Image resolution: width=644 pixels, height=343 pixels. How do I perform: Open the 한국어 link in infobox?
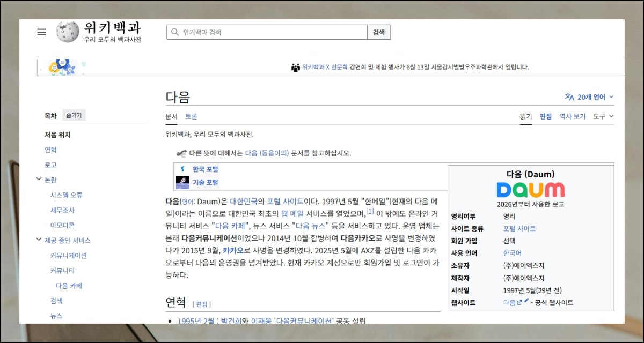point(512,253)
